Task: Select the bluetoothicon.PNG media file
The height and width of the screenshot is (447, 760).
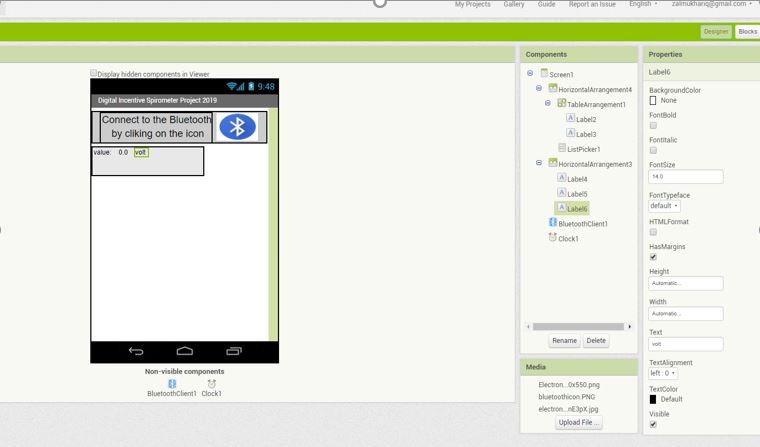Action: point(566,397)
